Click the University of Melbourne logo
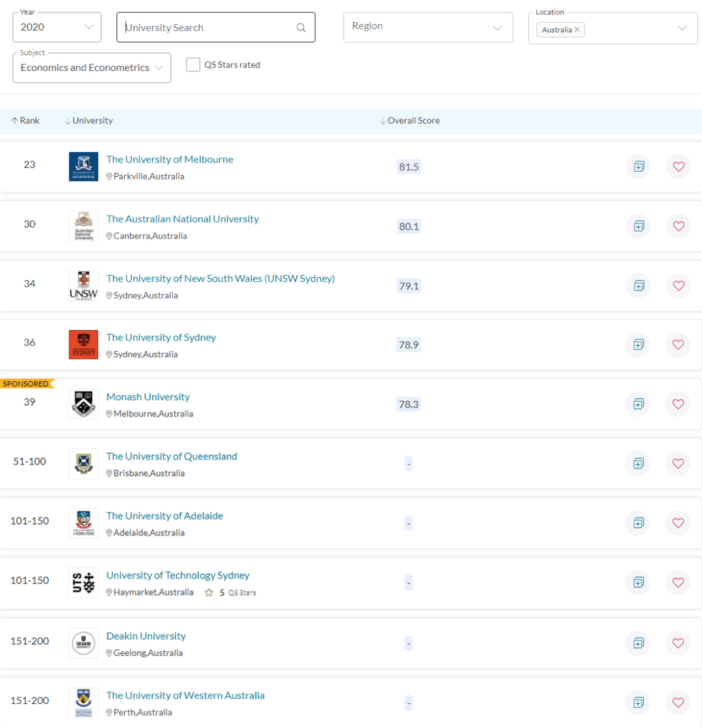 [84, 166]
